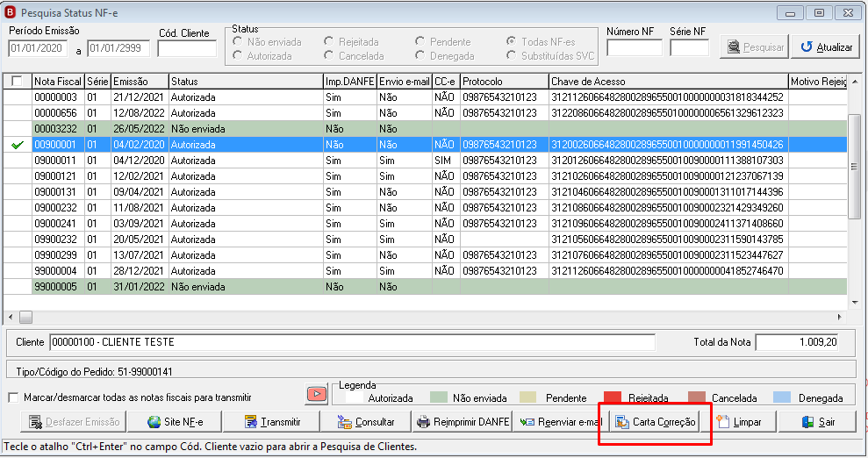Click Reenviar e-mail button

coord(560,422)
